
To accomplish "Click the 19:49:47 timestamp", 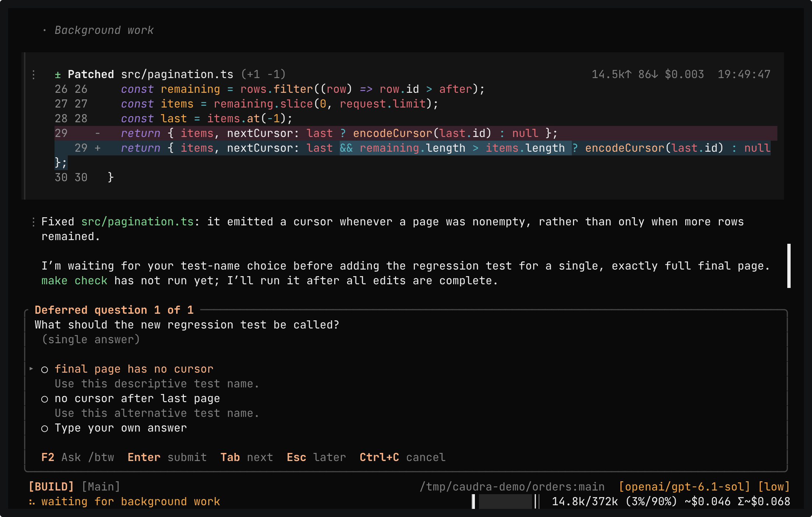I will pyautogui.click(x=744, y=74).
